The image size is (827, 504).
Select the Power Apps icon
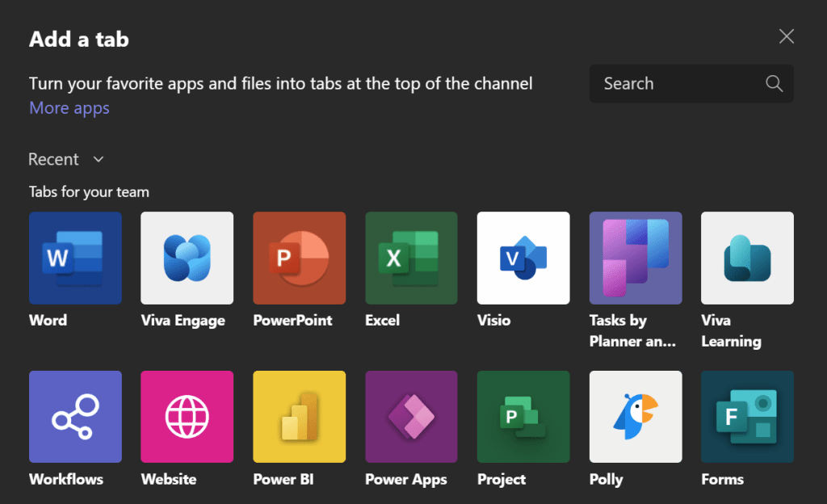(x=411, y=417)
